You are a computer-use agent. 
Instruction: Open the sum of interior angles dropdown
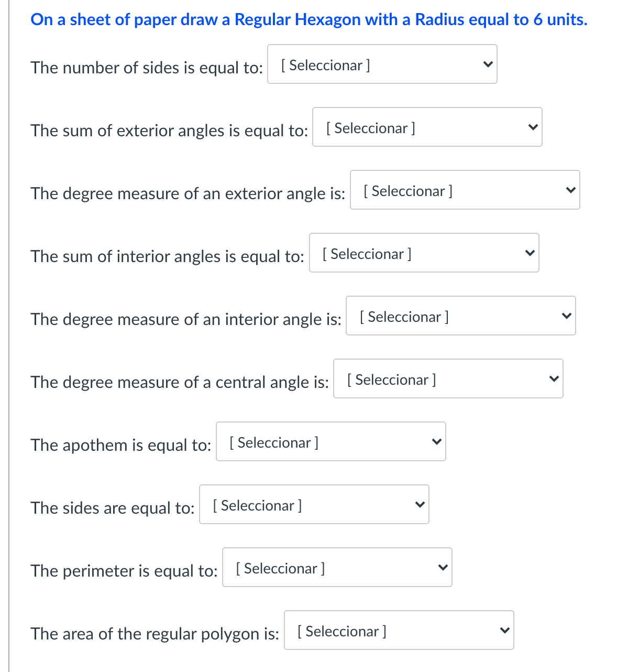pos(424,253)
